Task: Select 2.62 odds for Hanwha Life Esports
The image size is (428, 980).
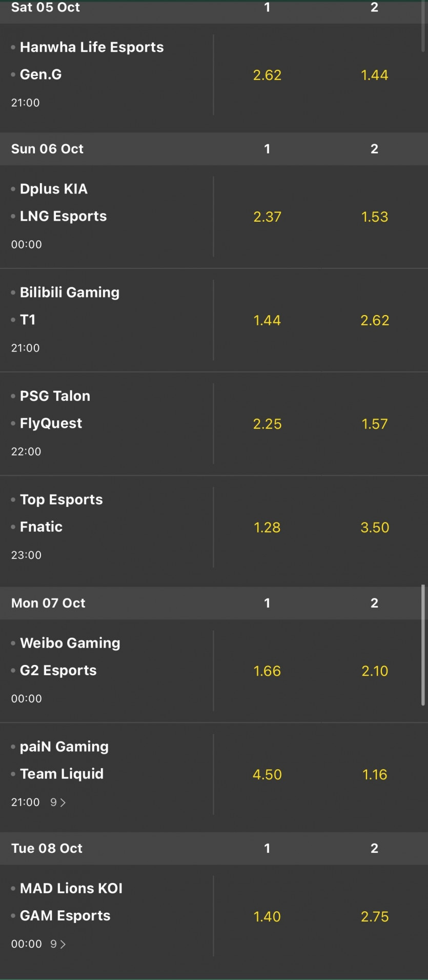Action: 267,75
